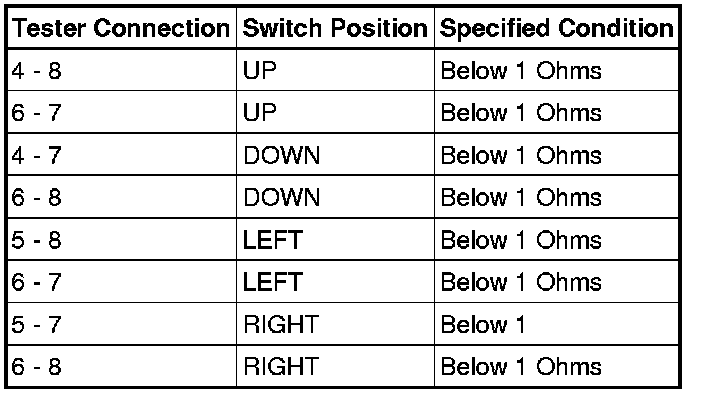This screenshot has width=704, height=394.
Task: Click DOWN in the 6 - 8 row
Action: (282, 197)
